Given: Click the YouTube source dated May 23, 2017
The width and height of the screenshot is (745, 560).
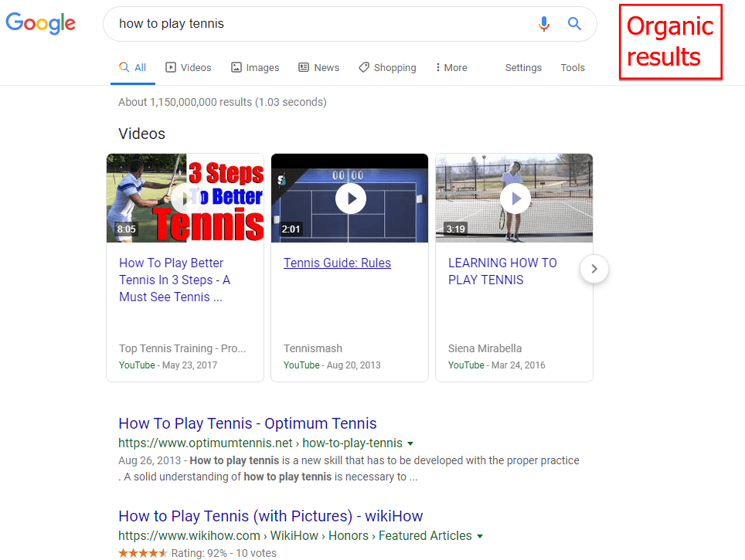Looking at the screenshot, I should pos(137,365).
